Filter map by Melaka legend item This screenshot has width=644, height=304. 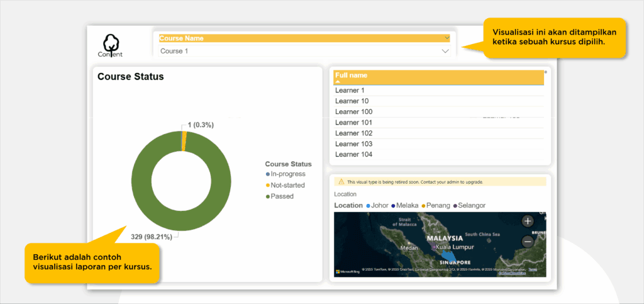(x=404, y=205)
